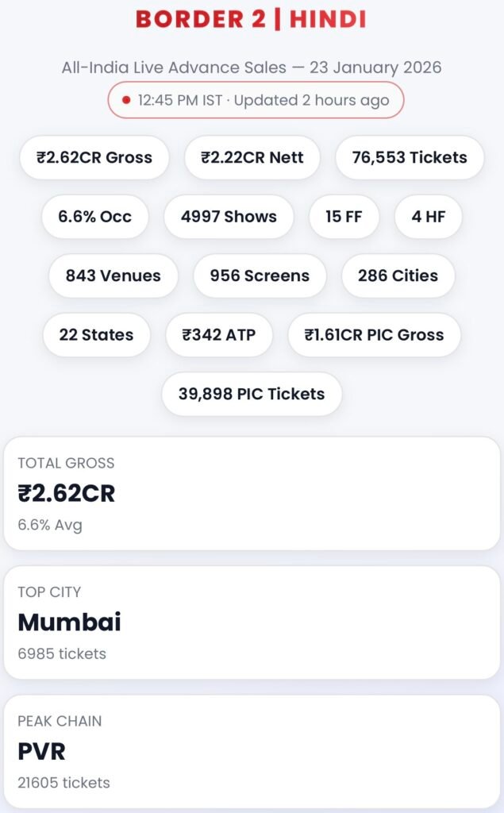Open the ₹342 ATP chip
The width and height of the screenshot is (504, 813).
point(218,335)
